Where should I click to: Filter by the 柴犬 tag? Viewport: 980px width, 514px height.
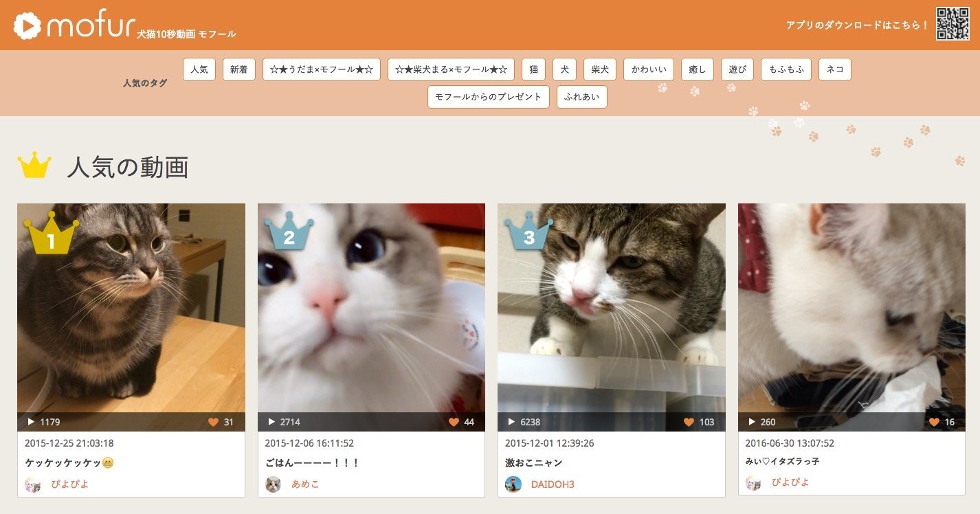coord(600,69)
